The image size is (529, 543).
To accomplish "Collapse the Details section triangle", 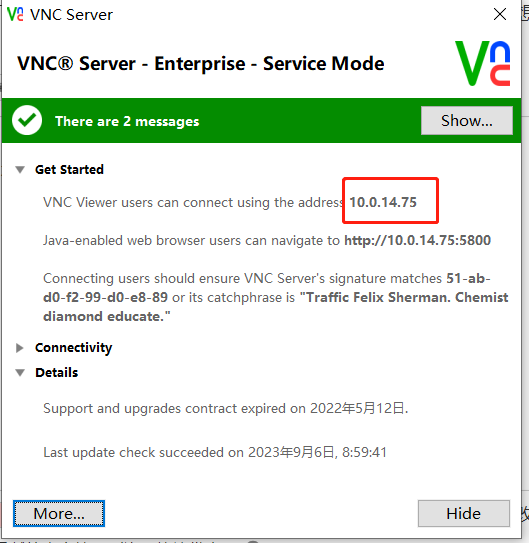I will click(x=20, y=373).
